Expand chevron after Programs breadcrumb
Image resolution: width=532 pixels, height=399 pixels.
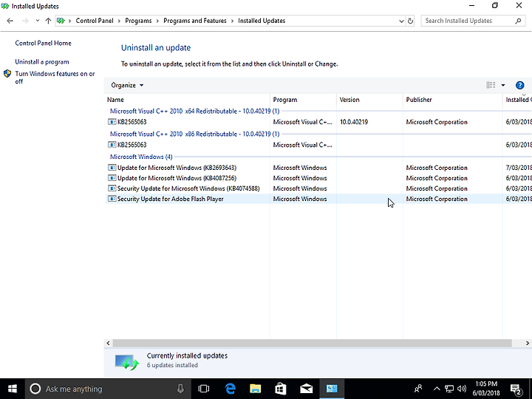click(158, 21)
